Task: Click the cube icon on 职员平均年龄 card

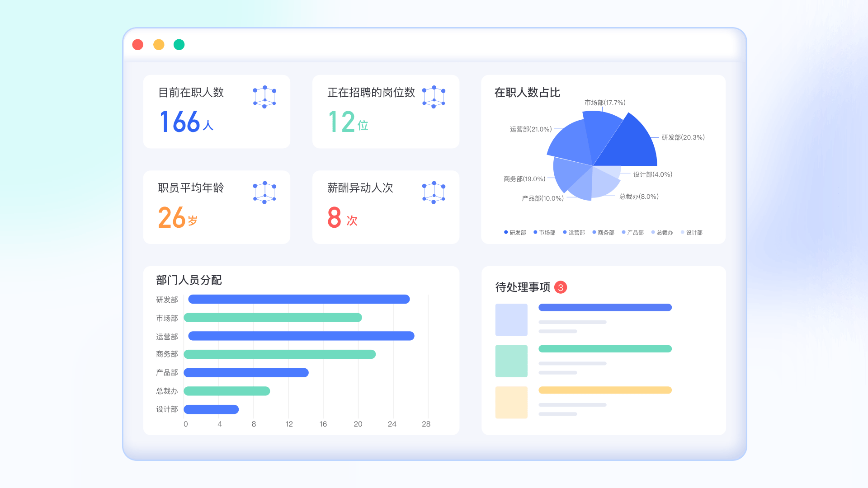Action: coord(264,192)
